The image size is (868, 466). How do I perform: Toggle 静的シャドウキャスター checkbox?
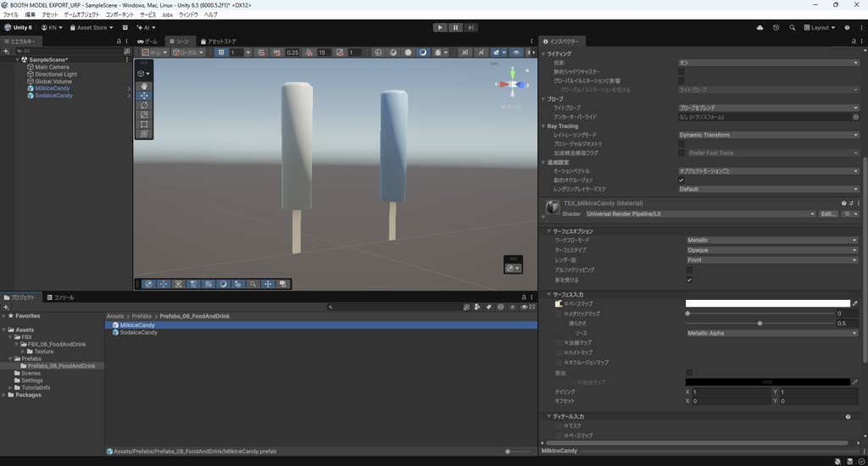(x=682, y=72)
